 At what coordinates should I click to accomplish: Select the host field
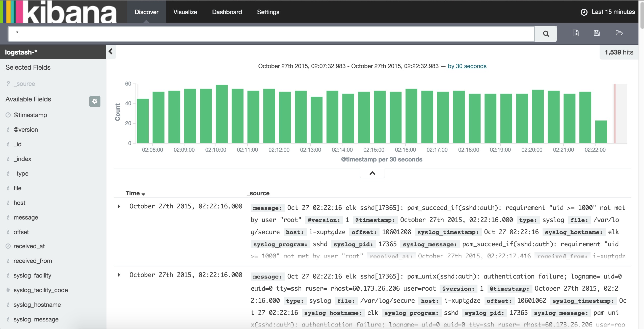[19, 203]
